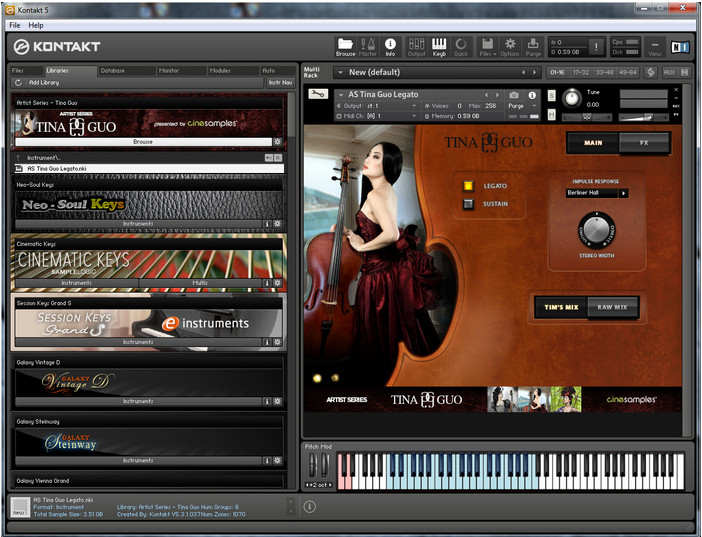Open Cinematic Keys library gear options
702x537 pixels.
coord(278,283)
